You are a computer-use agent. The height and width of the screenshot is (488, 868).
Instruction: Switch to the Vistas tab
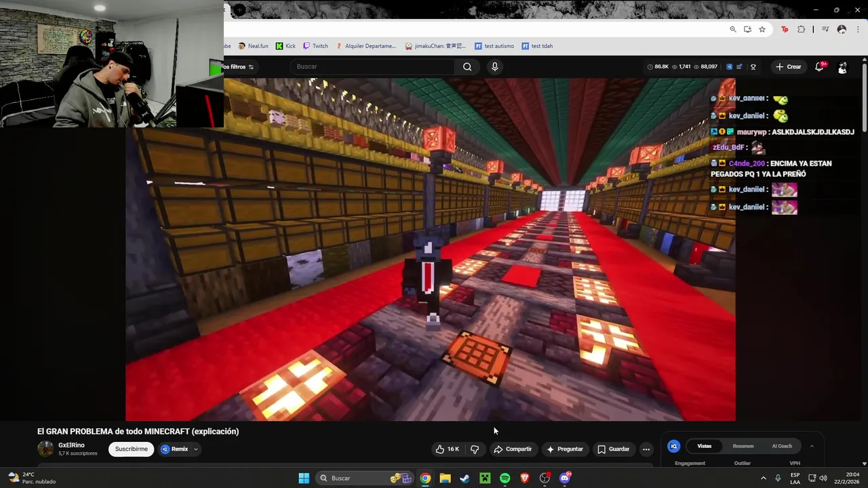(705, 446)
